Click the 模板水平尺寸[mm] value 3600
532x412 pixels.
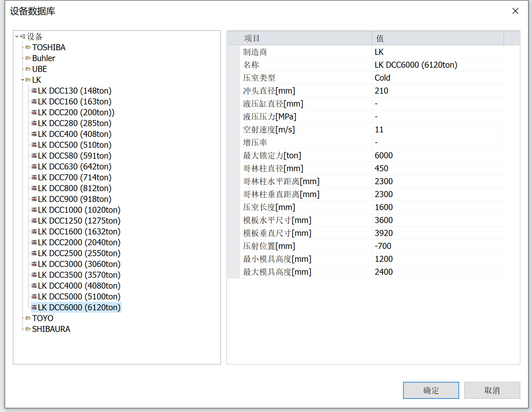point(384,220)
